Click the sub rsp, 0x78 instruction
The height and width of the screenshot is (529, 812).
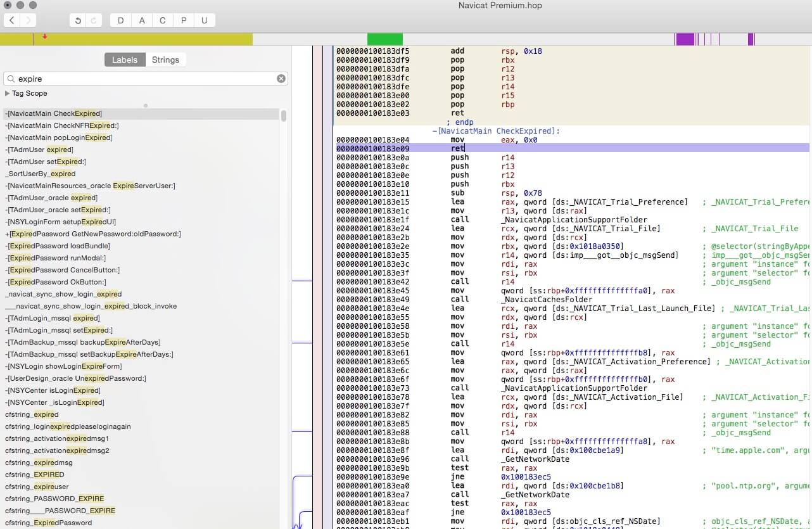pyautogui.click(x=496, y=193)
